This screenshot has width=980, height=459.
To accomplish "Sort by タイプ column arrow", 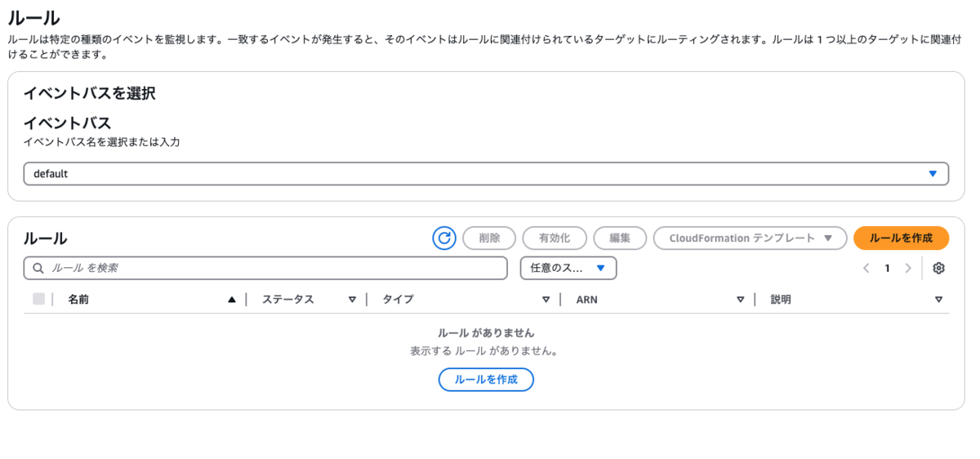I will [x=546, y=300].
